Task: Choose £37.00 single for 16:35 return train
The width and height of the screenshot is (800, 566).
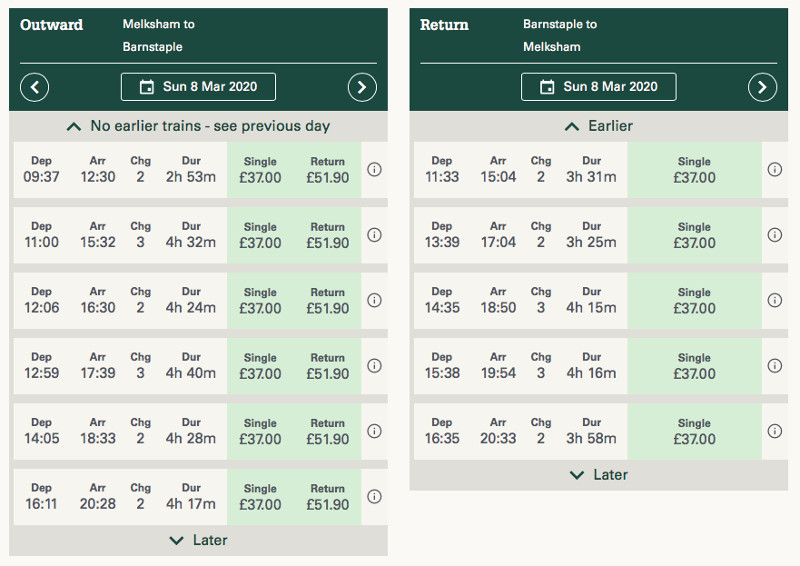Action: (x=694, y=432)
